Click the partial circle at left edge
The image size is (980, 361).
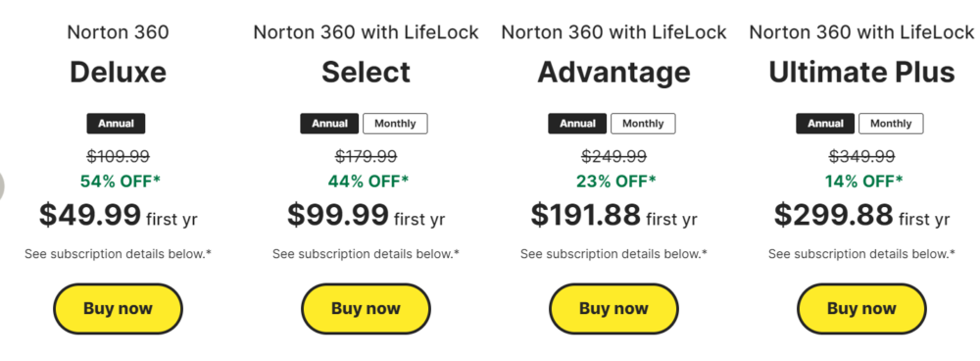(2, 185)
